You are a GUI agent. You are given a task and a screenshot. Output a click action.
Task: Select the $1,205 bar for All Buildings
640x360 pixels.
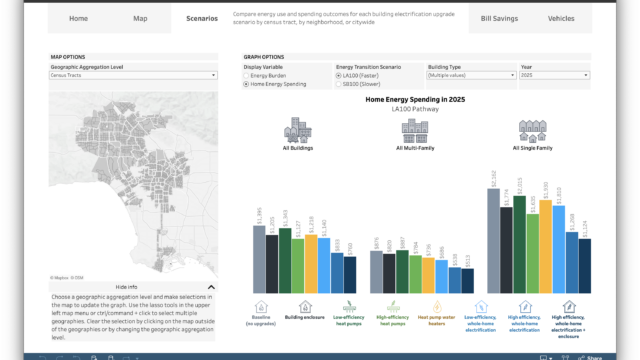coord(272,264)
